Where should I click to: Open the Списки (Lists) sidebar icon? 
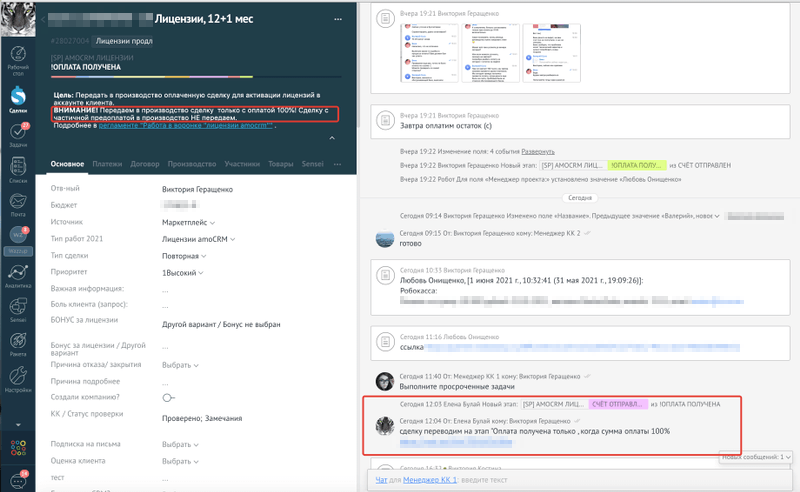click(x=17, y=170)
